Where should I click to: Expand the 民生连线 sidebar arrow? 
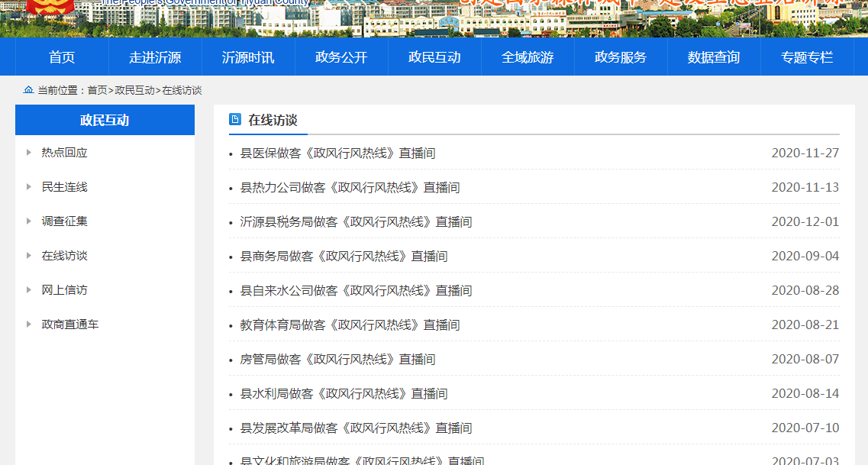click(x=29, y=187)
